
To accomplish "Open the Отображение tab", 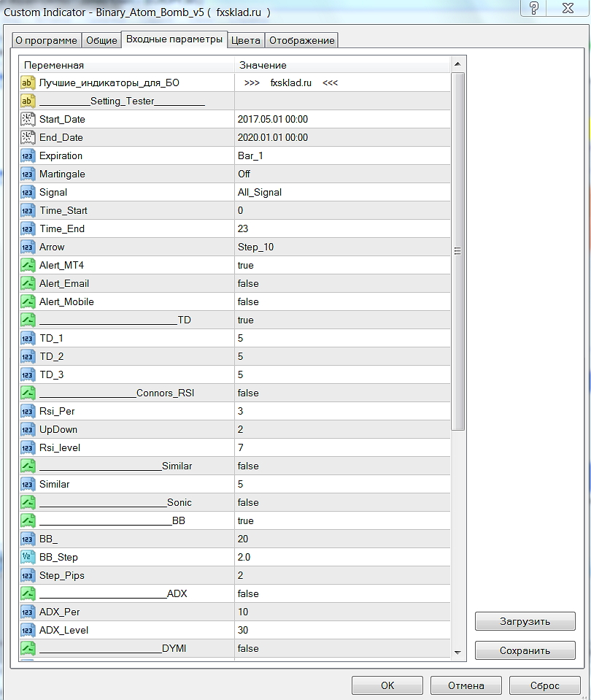I will tap(302, 40).
